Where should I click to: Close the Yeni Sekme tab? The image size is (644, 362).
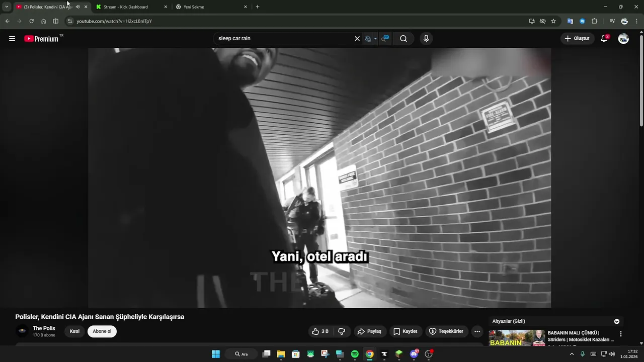click(246, 7)
